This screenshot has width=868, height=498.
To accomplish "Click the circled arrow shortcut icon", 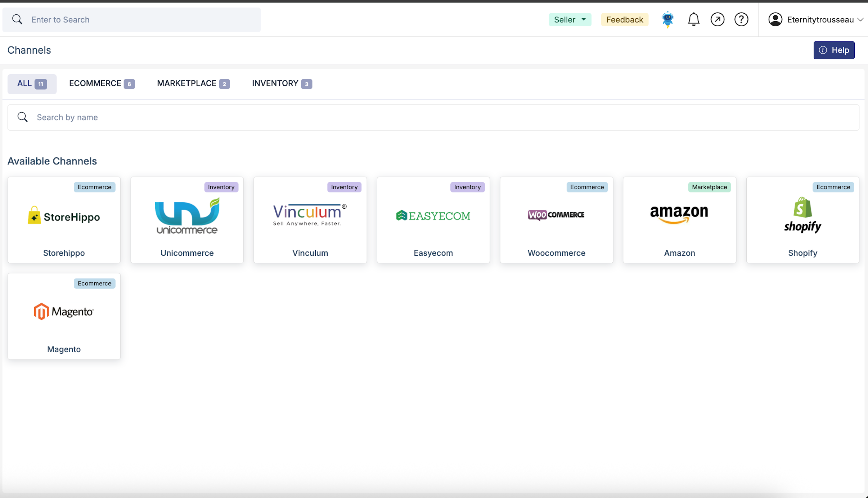I will coord(717,19).
